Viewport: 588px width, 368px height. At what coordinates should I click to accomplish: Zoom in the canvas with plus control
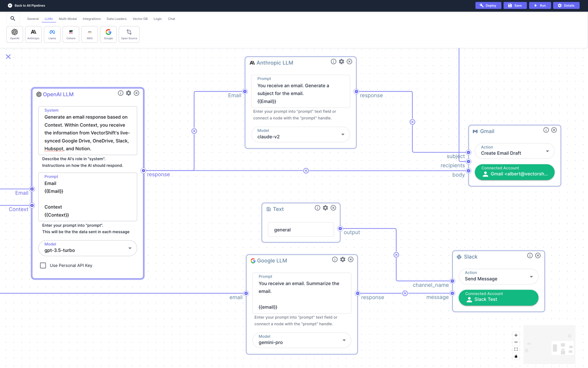click(516, 335)
